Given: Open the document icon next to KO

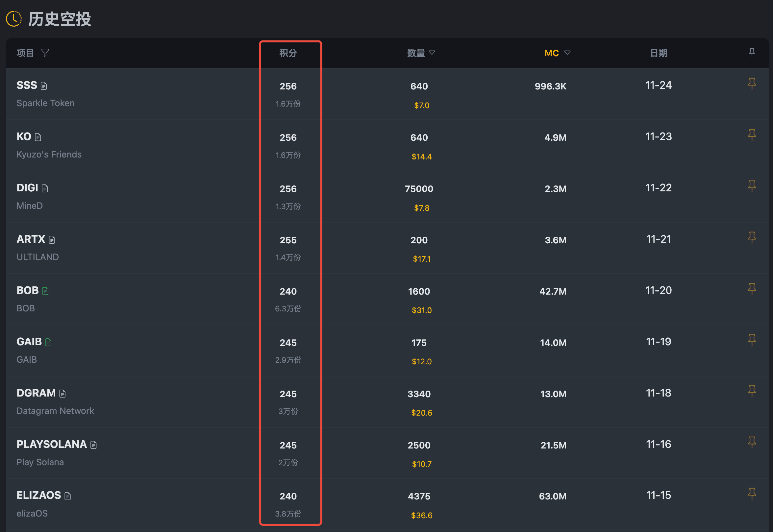Looking at the screenshot, I should pyautogui.click(x=38, y=137).
